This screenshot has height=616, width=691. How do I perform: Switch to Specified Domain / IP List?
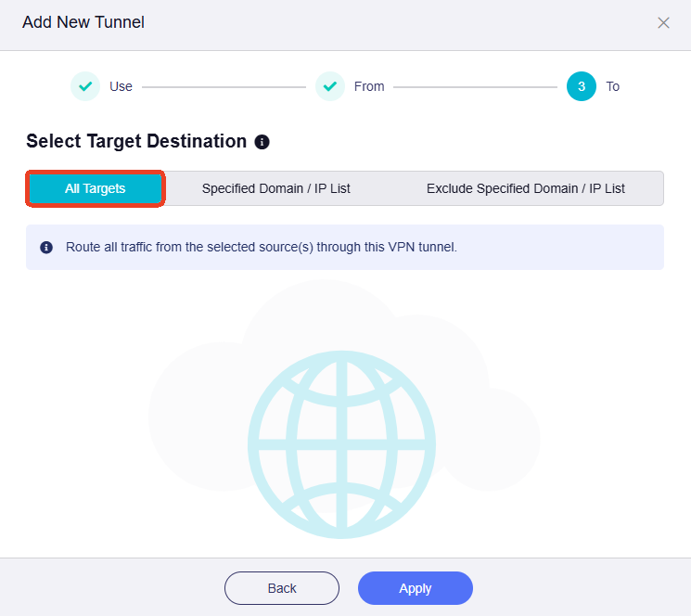click(x=276, y=188)
